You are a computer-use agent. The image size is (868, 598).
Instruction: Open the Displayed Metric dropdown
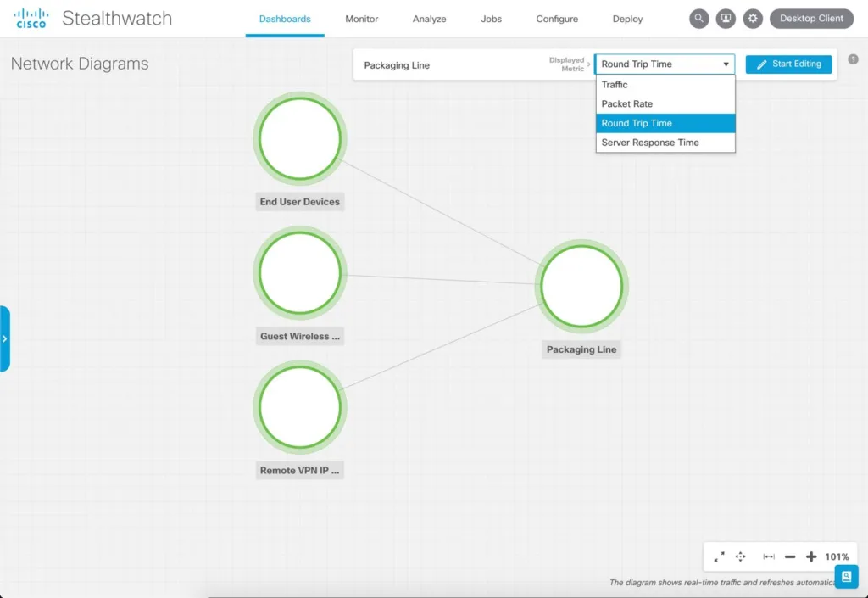[665, 64]
